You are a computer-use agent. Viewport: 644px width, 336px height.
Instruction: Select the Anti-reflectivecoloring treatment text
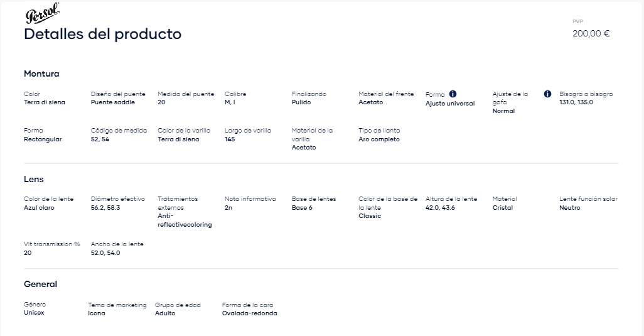pos(185,220)
